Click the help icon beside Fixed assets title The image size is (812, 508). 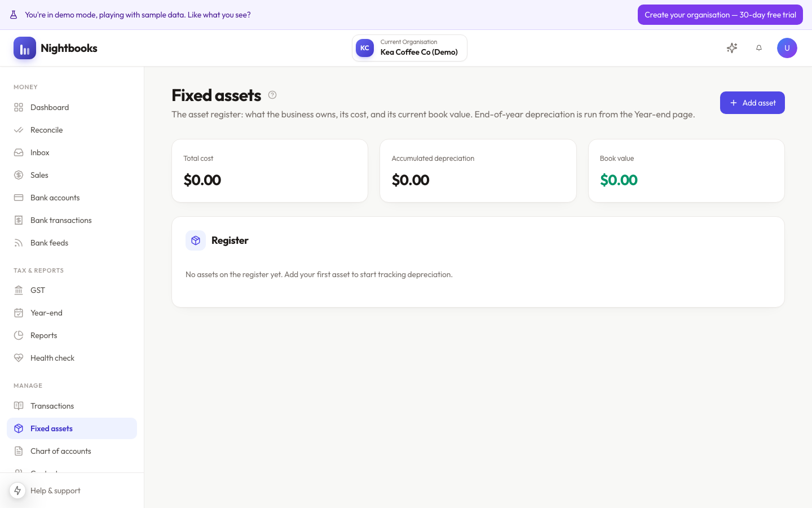tap(272, 95)
